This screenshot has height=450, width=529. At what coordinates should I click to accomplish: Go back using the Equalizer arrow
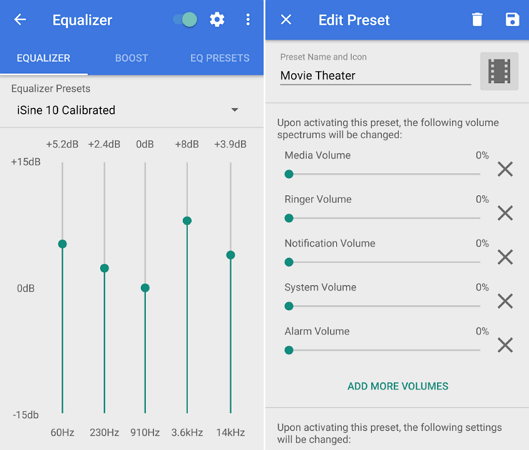pos(20,20)
